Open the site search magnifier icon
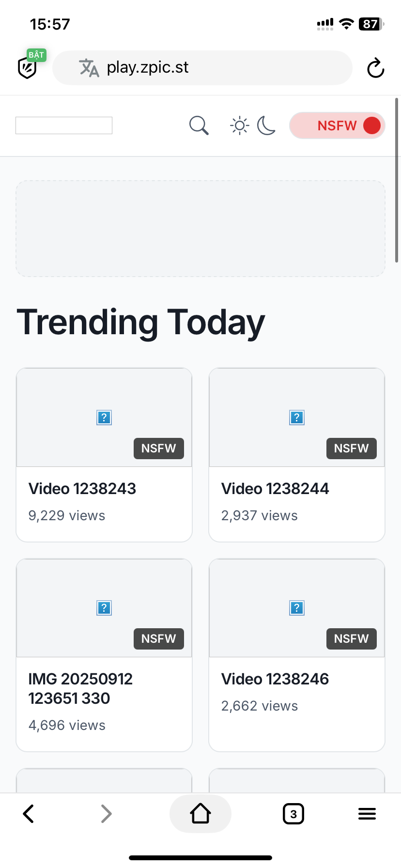This screenshot has width=401, height=868. pos(199,125)
